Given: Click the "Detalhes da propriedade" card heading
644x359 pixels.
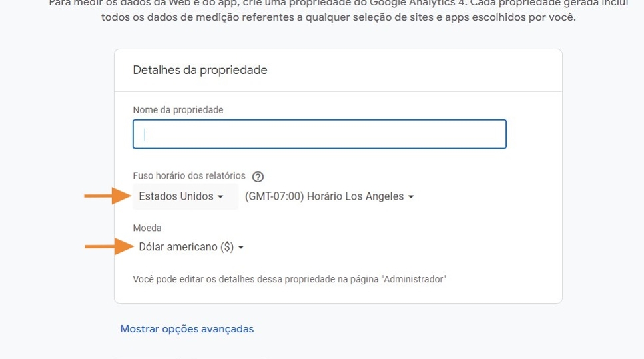Looking at the screenshot, I should click(x=200, y=70).
